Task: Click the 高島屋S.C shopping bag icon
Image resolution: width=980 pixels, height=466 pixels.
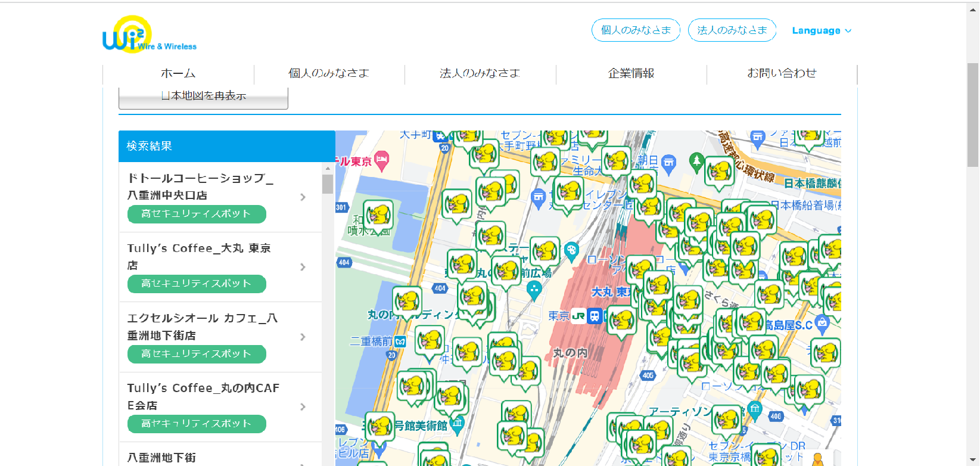Action: pyautogui.click(x=822, y=324)
